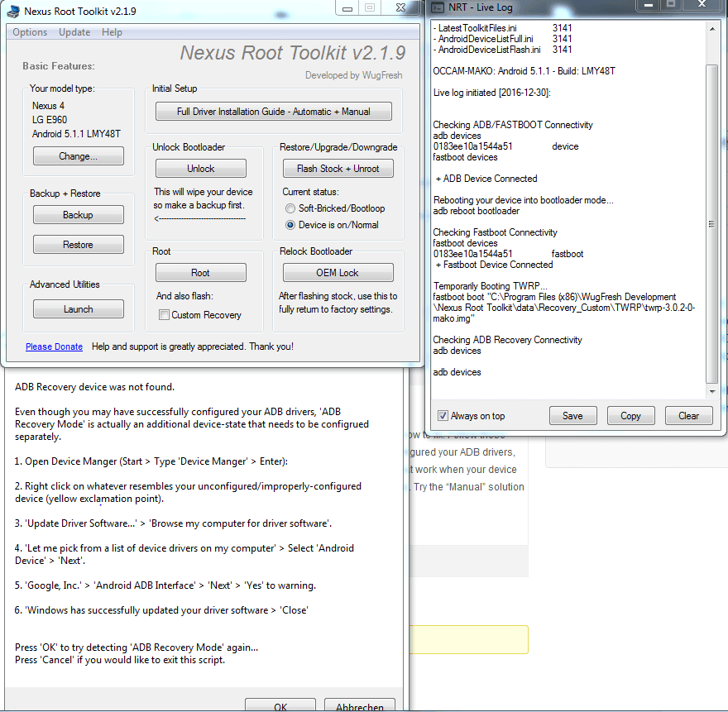Click OK to retry ADB Recovery detection
The height and width of the screenshot is (712, 728).
(x=280, y=706)
